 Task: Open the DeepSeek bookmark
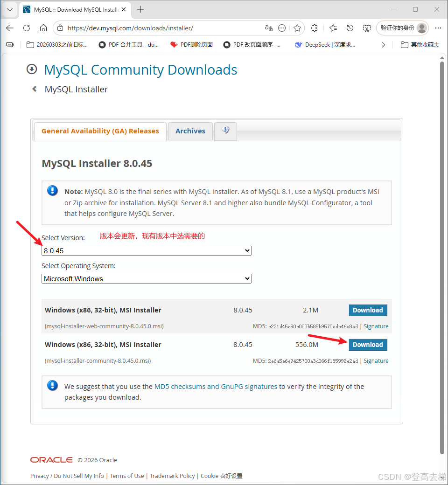point(325,45)
